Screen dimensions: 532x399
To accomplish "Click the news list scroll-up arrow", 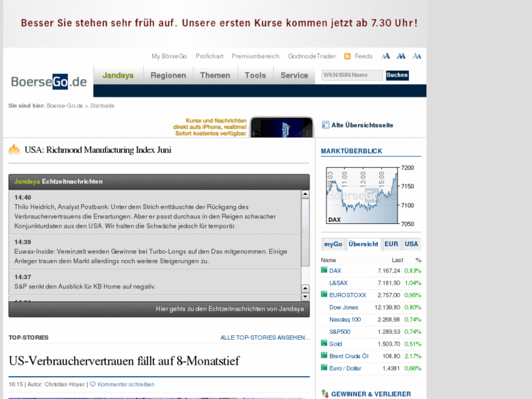I will click(x=305, y=194).
